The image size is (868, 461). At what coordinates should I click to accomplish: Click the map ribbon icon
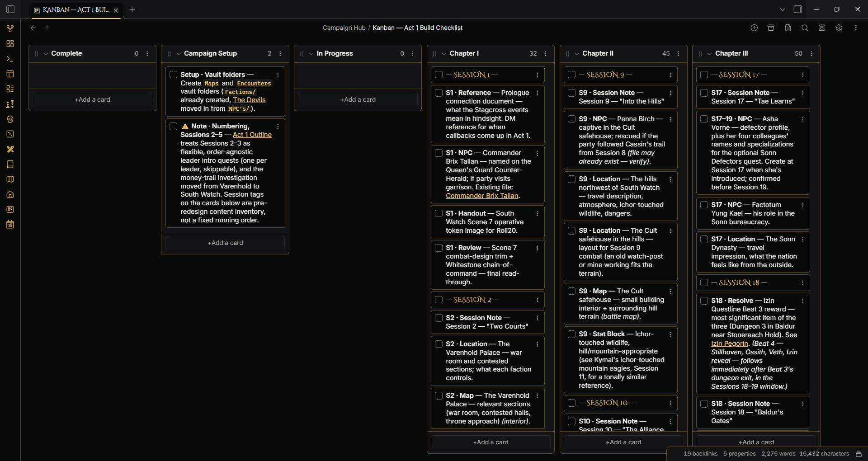10,179
